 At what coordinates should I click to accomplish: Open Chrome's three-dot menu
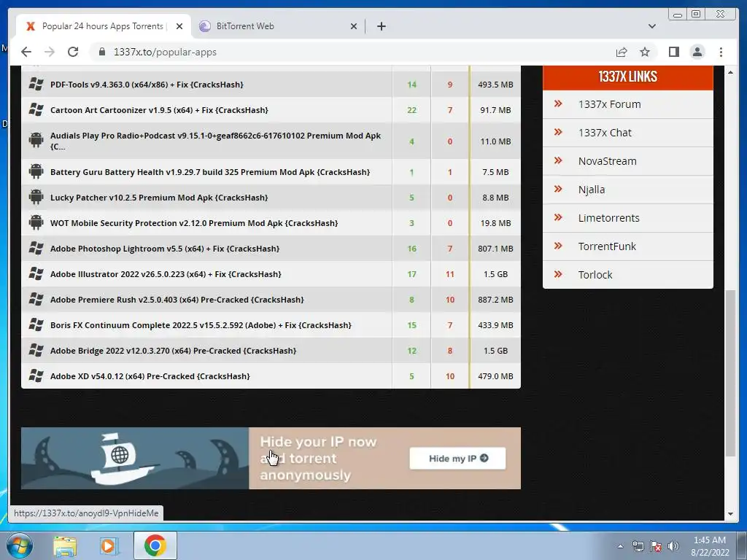click(x=721, y=52)
